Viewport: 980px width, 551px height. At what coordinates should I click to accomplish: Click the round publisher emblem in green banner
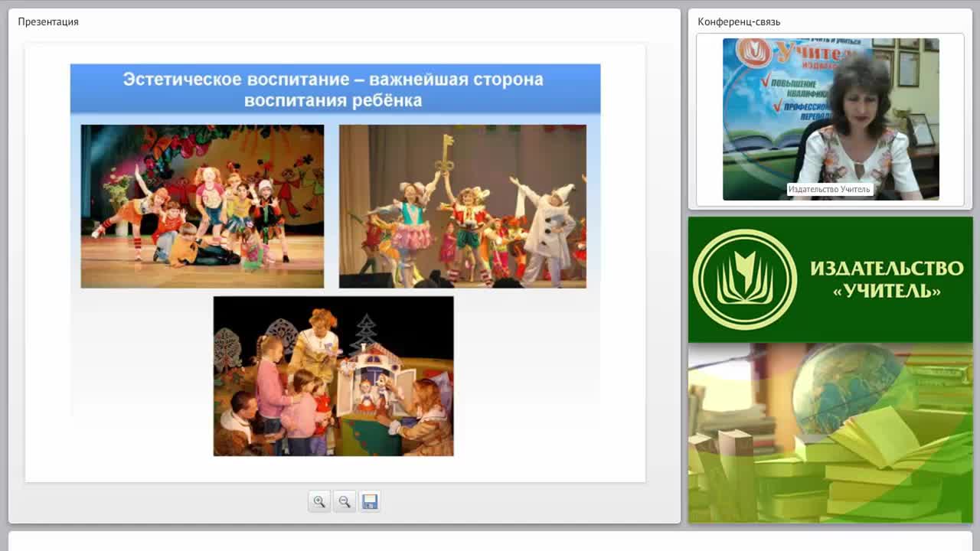click(x=745, y=279)
